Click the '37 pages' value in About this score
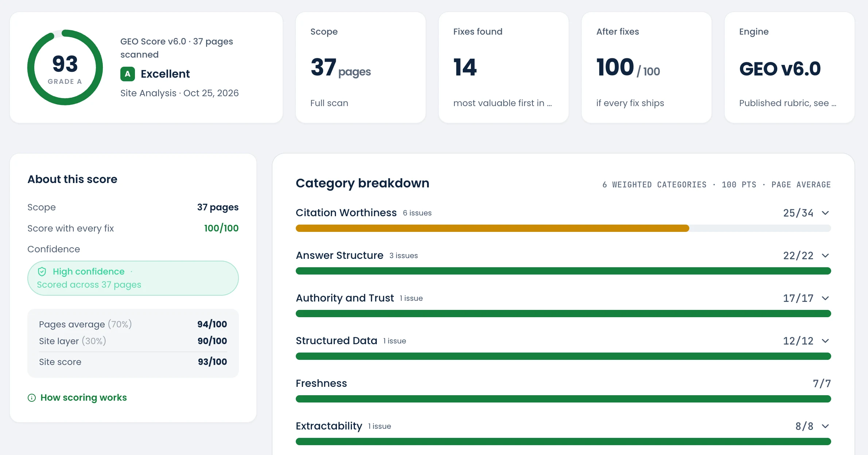The width and height of the screenshot is (868, 455). click(x=218, y=207)
